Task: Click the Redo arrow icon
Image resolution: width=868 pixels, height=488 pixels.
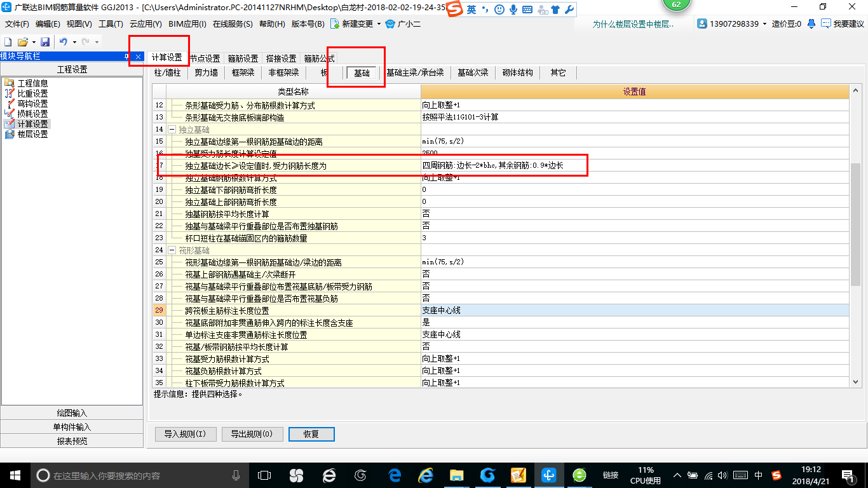Action: [85, 41]
